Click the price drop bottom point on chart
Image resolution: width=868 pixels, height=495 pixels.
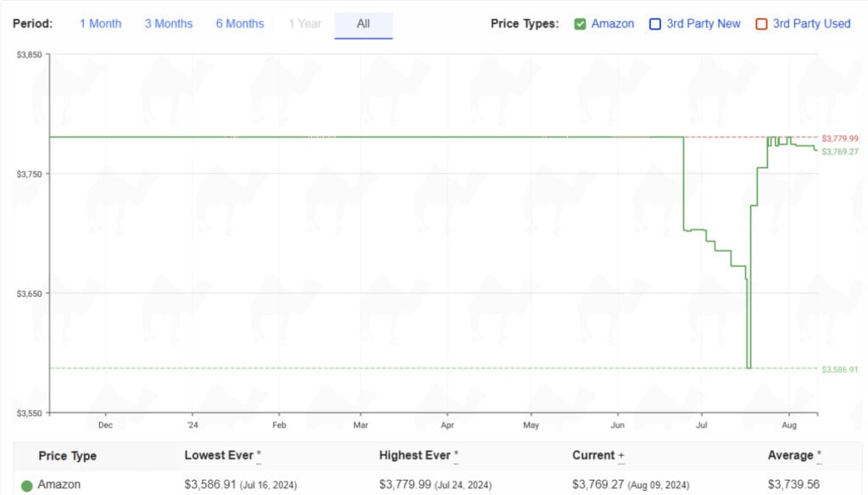pos(749,367)
